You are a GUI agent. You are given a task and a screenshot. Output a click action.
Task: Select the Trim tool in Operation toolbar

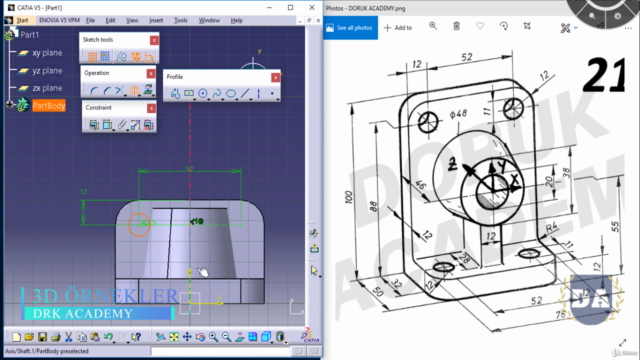click(x=119, y=90)
